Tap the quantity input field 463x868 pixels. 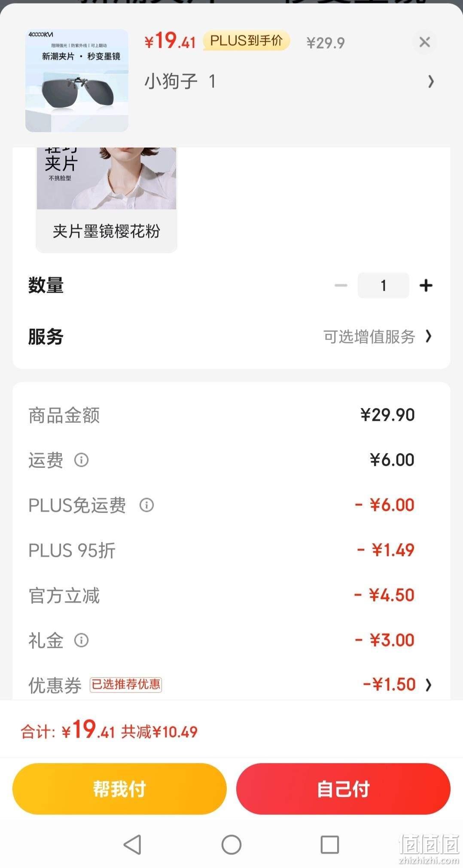point(383,285)
